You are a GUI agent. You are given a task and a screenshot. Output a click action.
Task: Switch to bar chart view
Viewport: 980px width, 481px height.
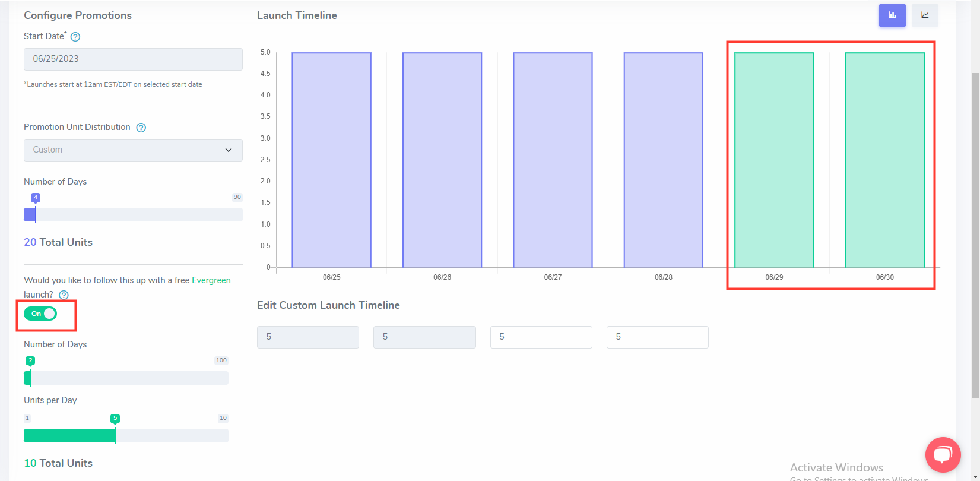tap(892, 15)
